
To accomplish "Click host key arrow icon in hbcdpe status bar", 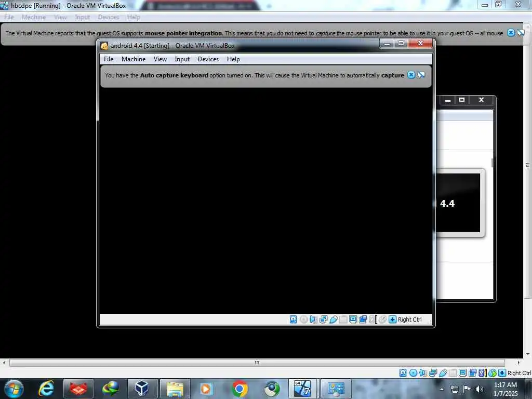I will (502, 373).
